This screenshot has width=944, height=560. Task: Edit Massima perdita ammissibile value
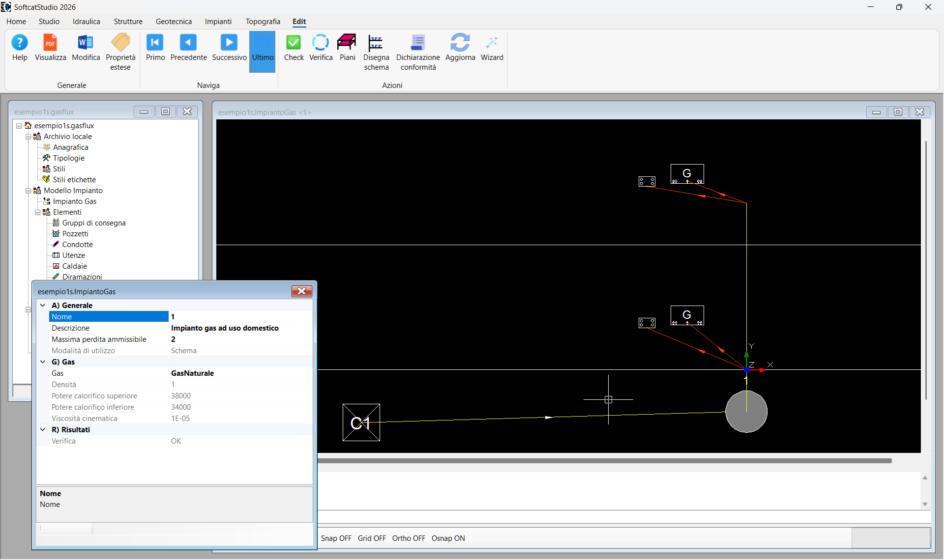[240, 339]
